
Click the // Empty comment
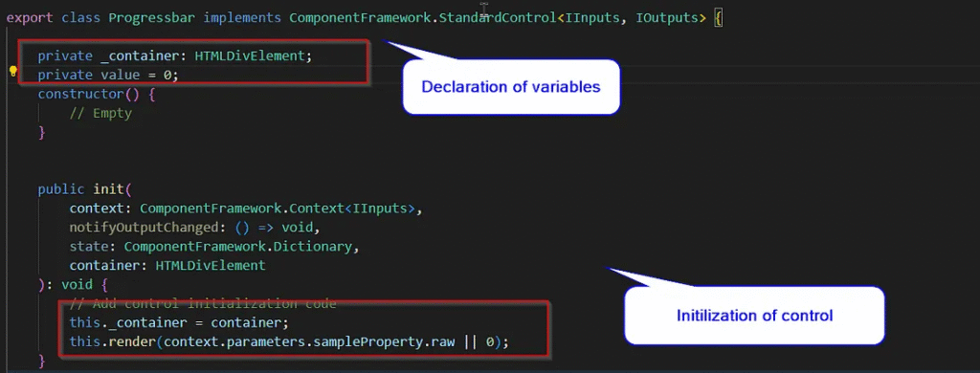[100, 114]
